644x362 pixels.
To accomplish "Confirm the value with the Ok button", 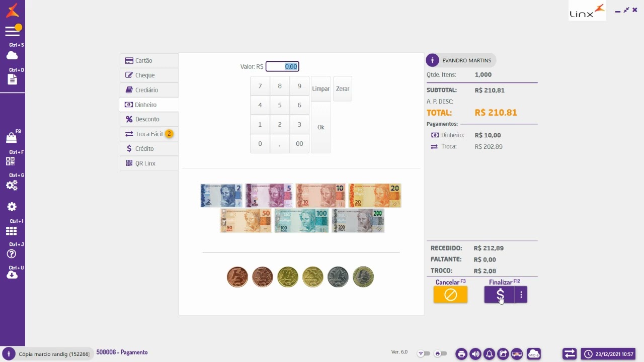I will [x=320, y=127].
